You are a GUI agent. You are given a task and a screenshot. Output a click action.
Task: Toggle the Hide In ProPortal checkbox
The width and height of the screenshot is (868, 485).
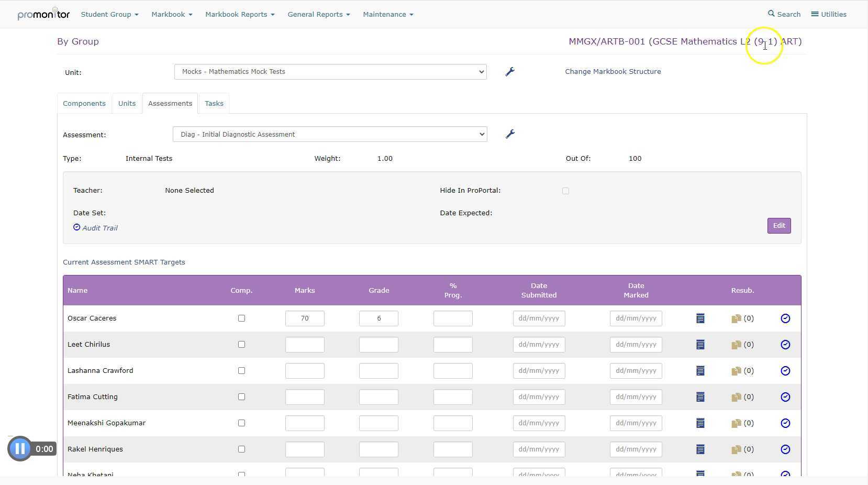565,191
